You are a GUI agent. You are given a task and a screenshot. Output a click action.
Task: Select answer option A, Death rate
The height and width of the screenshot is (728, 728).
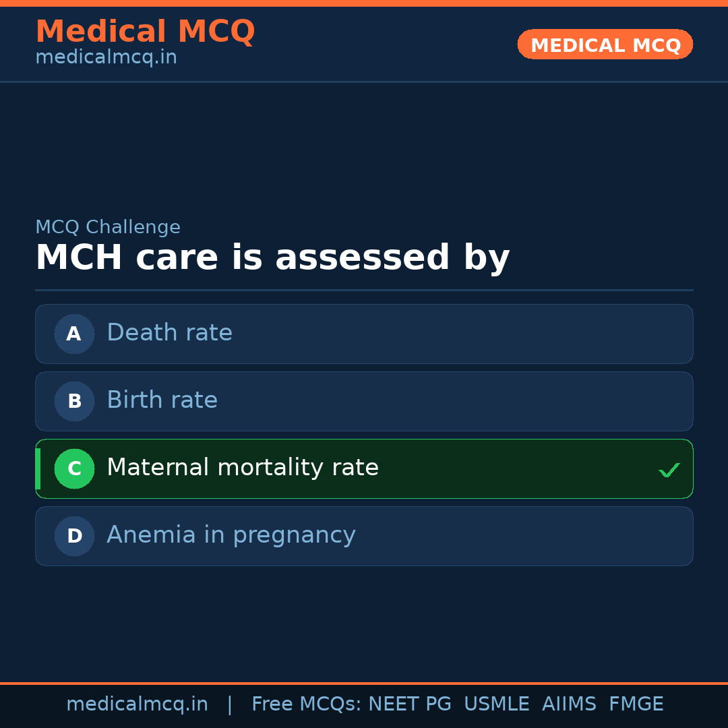click(364, 334)
